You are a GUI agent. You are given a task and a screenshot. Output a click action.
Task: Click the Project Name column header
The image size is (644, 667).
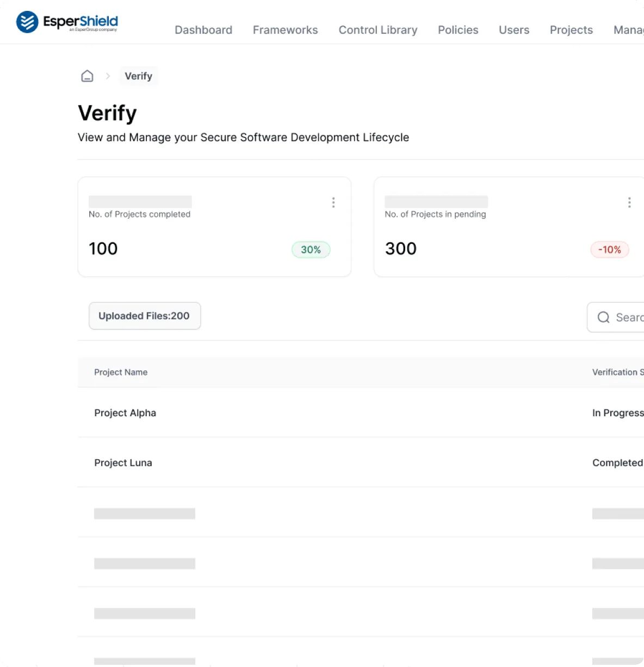coord(121,372)
